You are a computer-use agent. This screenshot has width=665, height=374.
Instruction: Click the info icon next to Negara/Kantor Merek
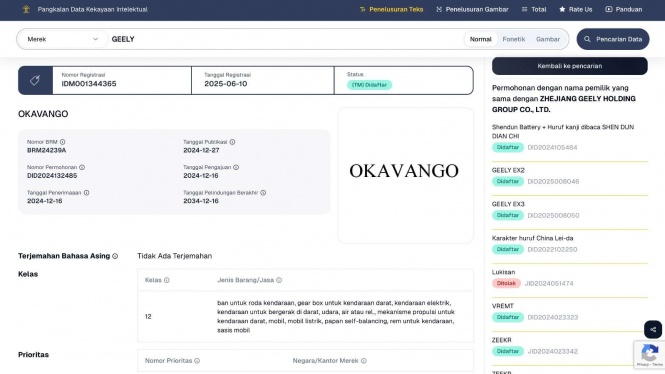(363, 361)
